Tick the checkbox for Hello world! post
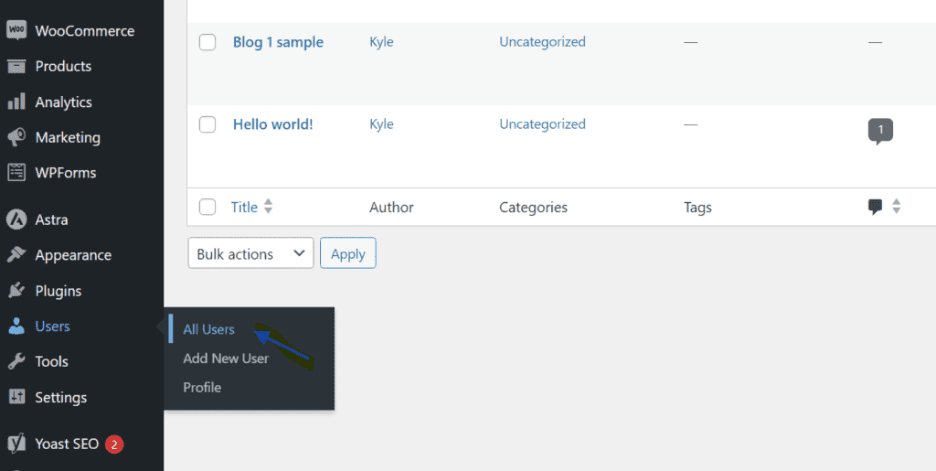This screenshot has width=936, height=471. pyautogui.click(x=207, y=125)
